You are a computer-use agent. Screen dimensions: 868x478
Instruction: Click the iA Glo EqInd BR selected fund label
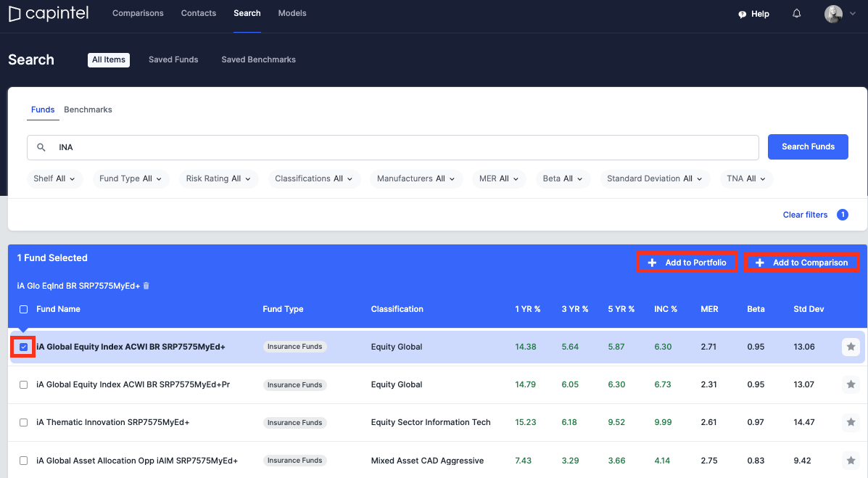click(78, 286)
